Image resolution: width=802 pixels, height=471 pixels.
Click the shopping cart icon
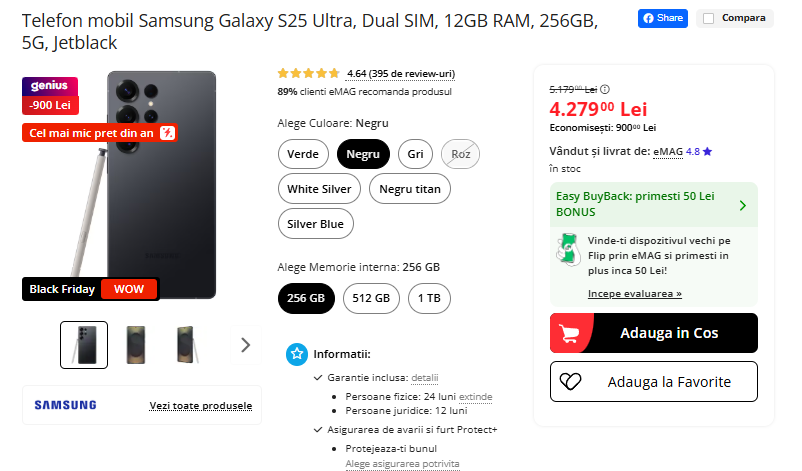571,333
